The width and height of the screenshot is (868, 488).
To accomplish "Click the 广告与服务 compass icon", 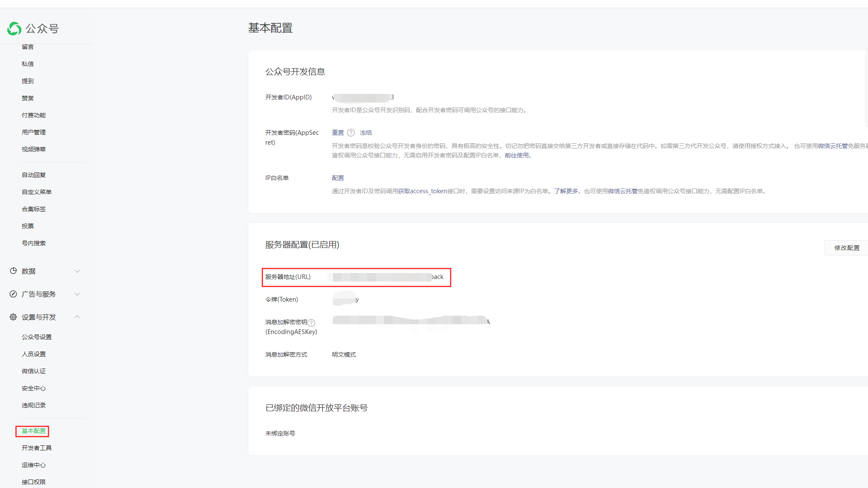I will (x=13, y=294).
